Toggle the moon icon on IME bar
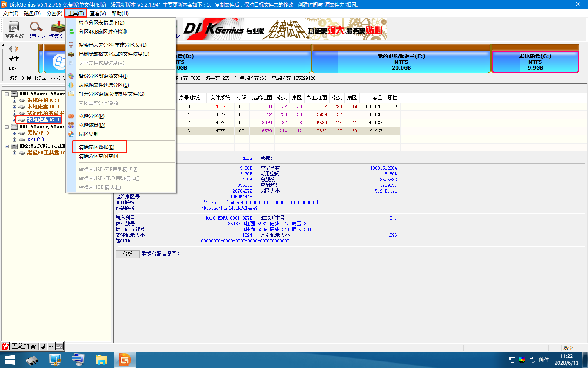The width and height of the screenshot is (588, 368). (x=43, y=346)
